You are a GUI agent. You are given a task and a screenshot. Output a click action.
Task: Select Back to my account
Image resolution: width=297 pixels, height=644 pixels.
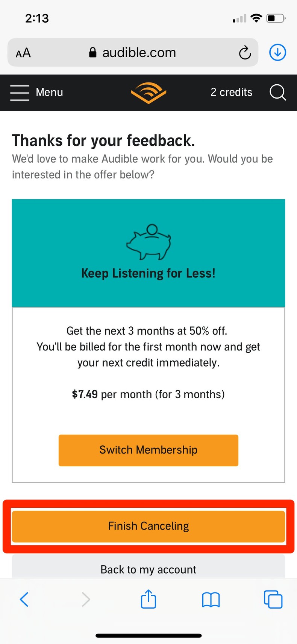point(148,569)
